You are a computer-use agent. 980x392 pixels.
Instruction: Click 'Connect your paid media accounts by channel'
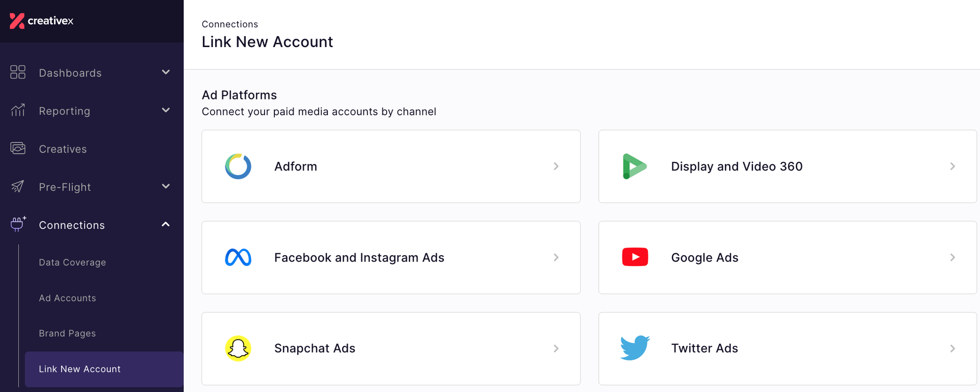coord(319,112)
